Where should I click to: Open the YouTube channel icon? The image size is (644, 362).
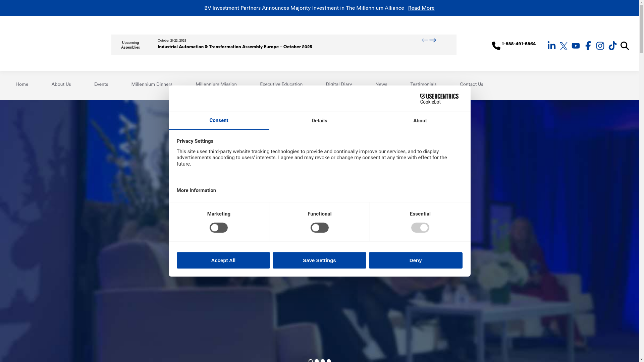pyautogui.click(x=576, y=46)
